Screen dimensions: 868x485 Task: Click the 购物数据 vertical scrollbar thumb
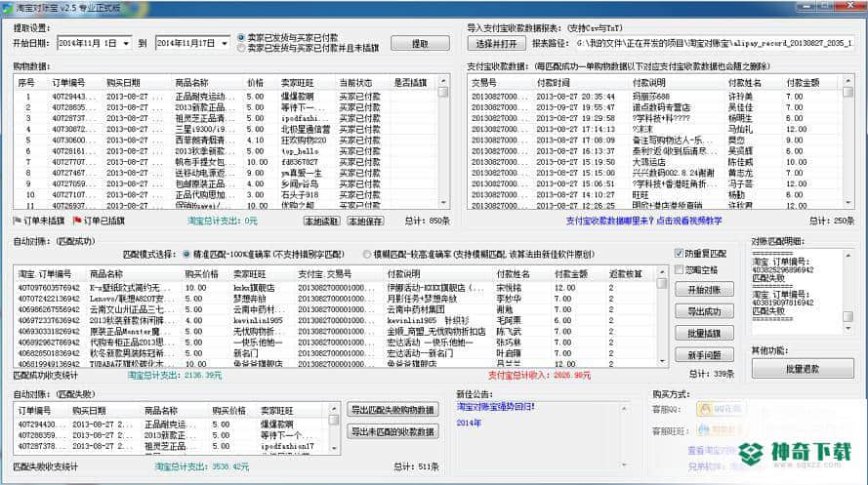[x=443, y=93]
